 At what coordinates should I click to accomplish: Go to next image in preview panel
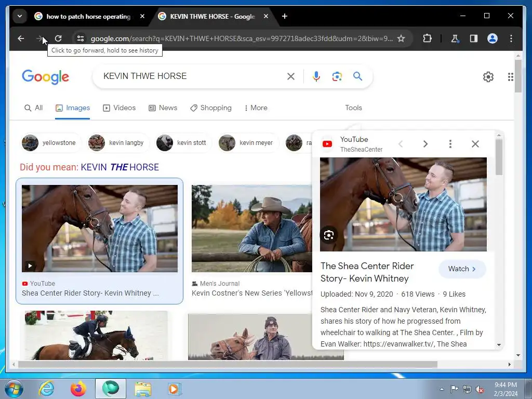click(425, 144)
